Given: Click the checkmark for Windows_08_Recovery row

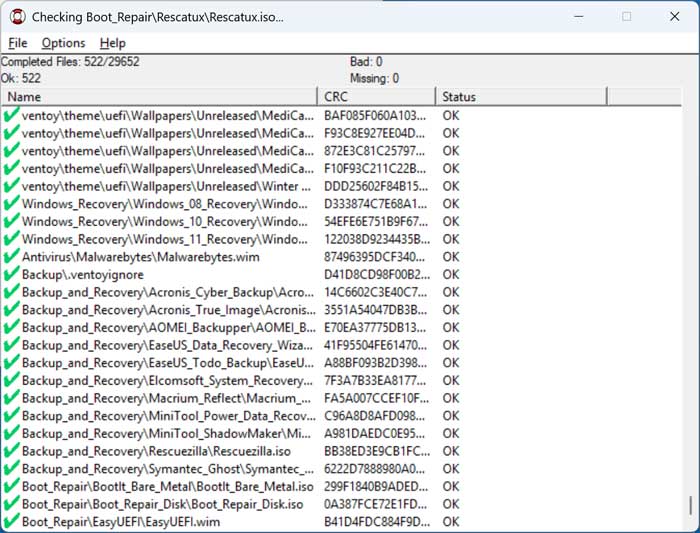Looking at the screenshot, I should [11, 204].
